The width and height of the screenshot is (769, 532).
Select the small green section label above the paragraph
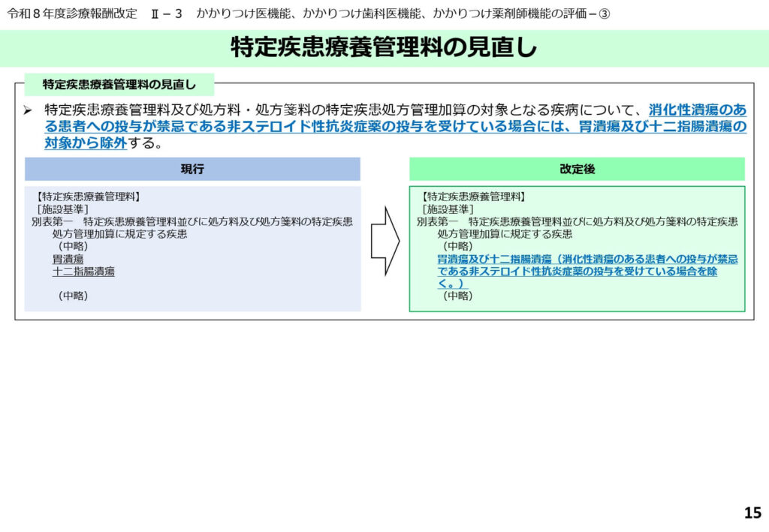119,84
